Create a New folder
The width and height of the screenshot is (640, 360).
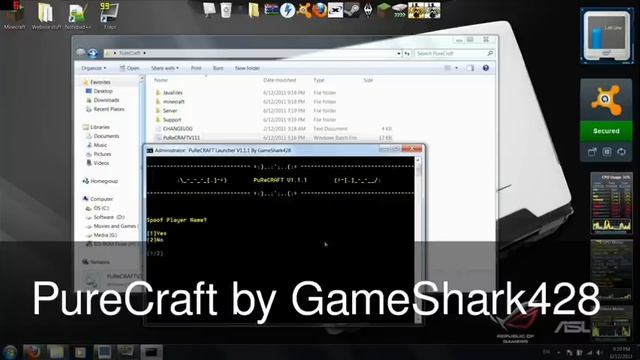click(x=247, y=68)
